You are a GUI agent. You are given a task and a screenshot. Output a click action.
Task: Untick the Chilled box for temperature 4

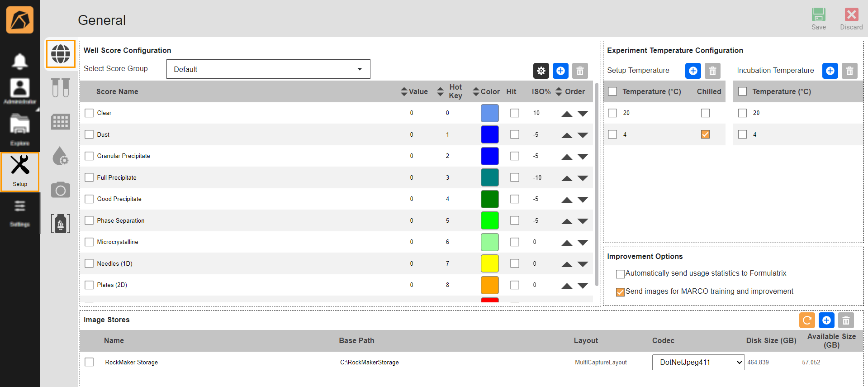[x=705, y=134]
